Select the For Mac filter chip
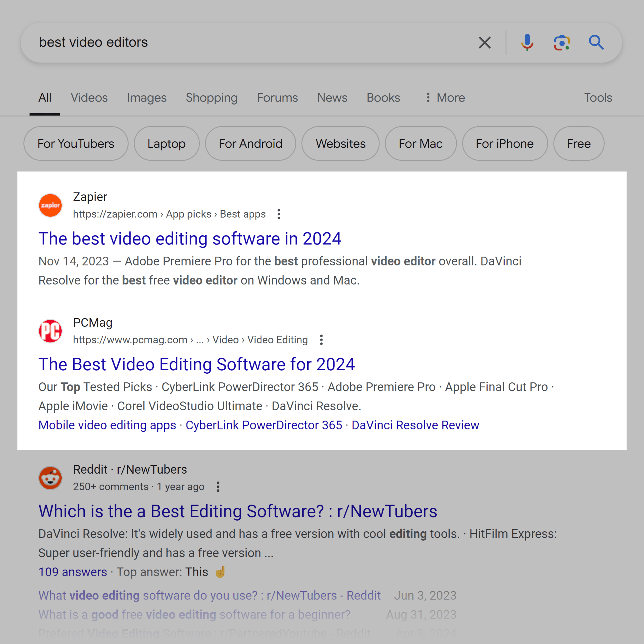 point(421,143)
